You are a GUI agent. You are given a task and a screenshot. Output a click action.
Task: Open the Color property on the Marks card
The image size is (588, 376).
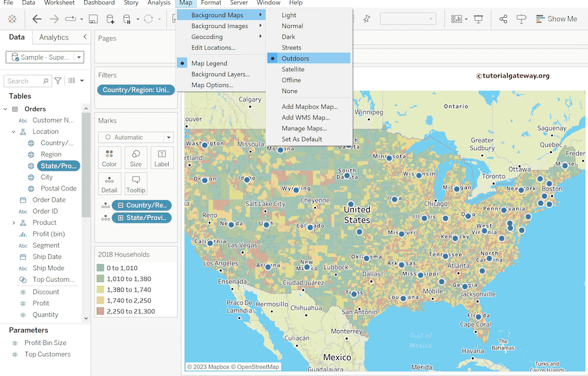tap(109, 158)
